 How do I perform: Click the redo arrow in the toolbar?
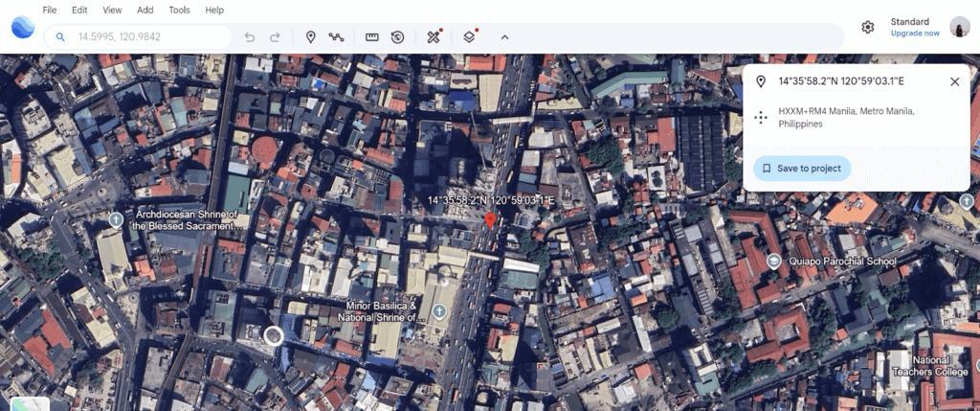275,37
